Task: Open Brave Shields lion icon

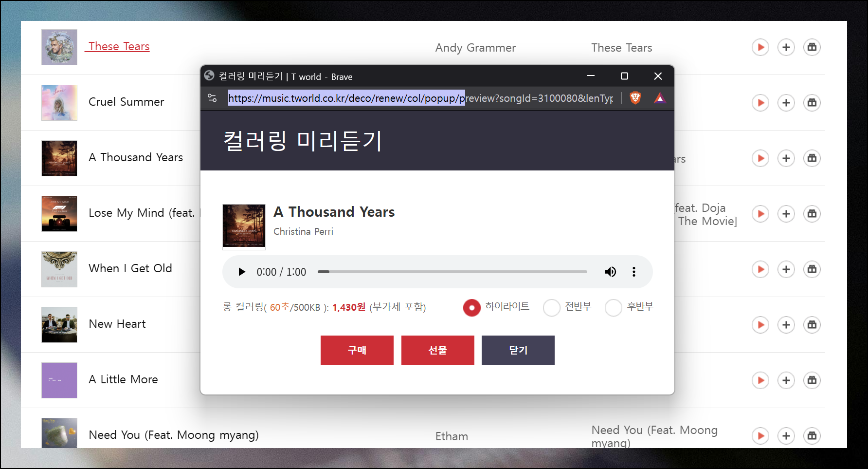Action: click(635, 98)
